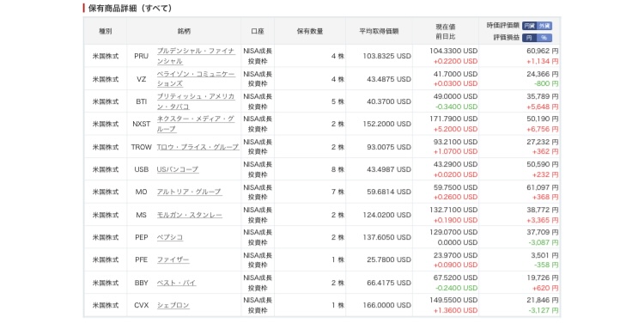Show profit/loss in percent
644x323 pixels.
pos(544,38)
